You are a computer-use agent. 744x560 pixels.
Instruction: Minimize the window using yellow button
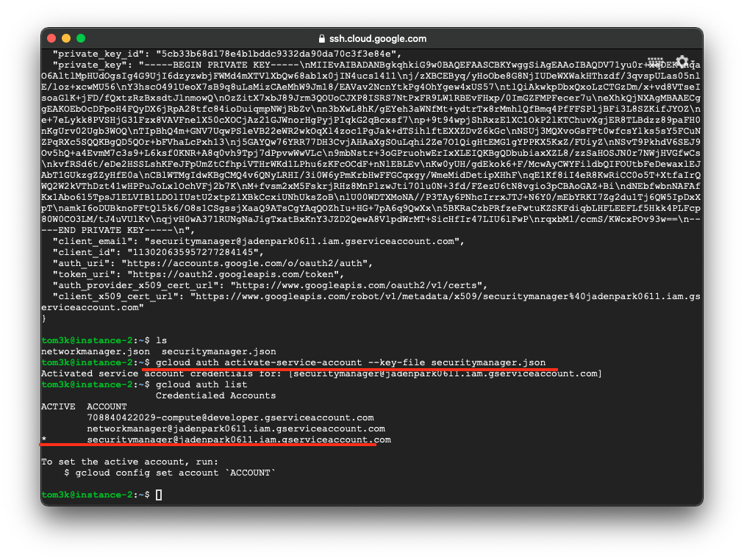click(66, 38)
